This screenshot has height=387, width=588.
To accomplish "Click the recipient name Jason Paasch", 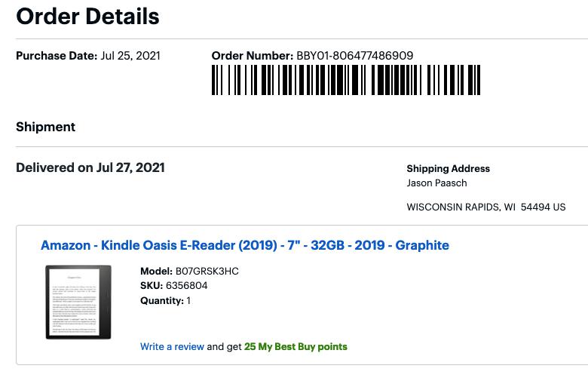I will [436, 183].
